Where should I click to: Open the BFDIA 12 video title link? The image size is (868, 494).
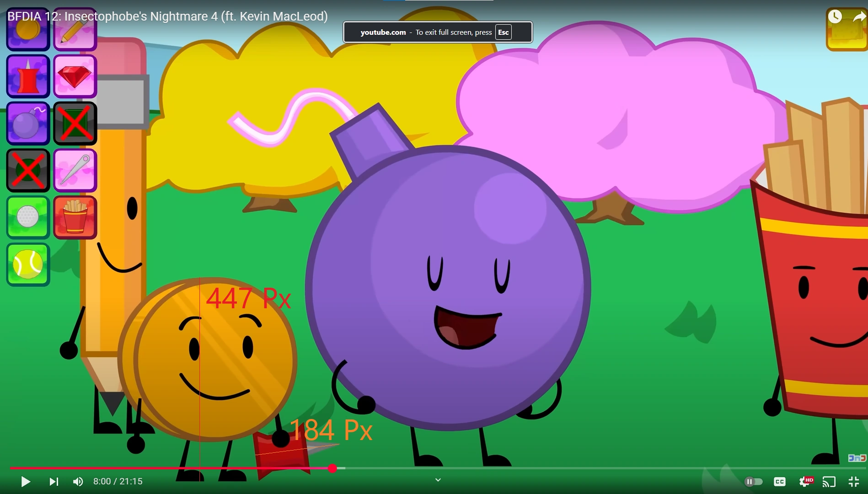[x=167, y=16]
